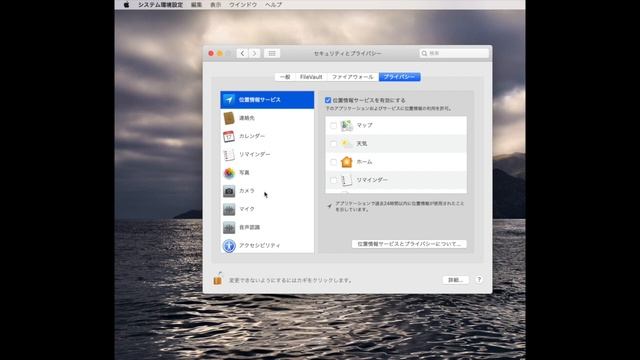640x360 pixels.
Task: Click in the 検索 search field
Action: (454, 53)
